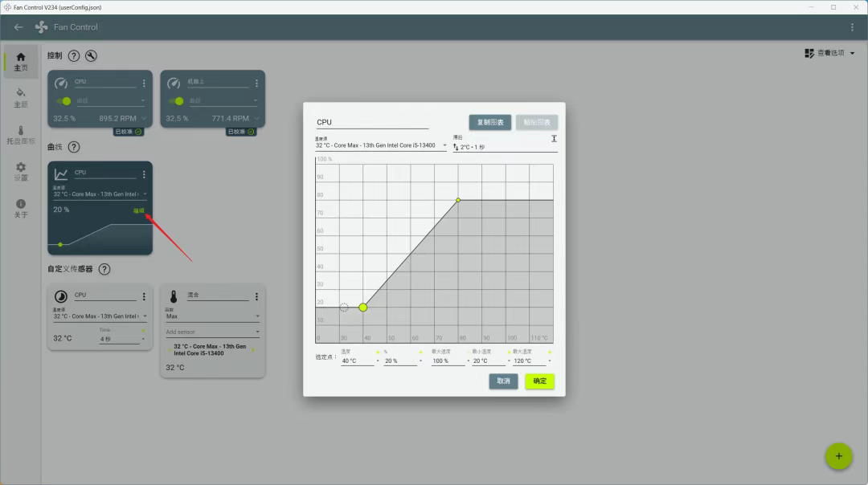The width and height of the screenshot is (868, 485).
Task: Click the Fan Control fan logo icon
Action: (42, 27)
